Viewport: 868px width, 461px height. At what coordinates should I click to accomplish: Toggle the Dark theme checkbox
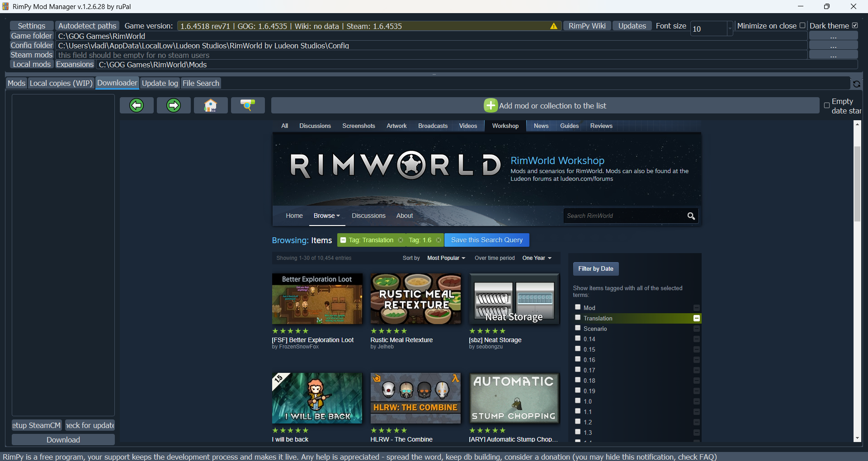click(855, 26)
